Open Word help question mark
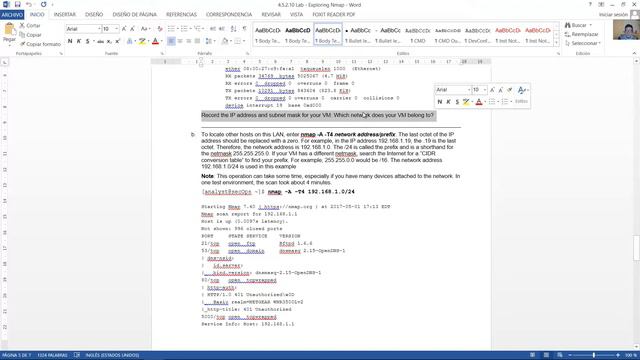Viewport: 640px width, 360px height. point(590,4)
